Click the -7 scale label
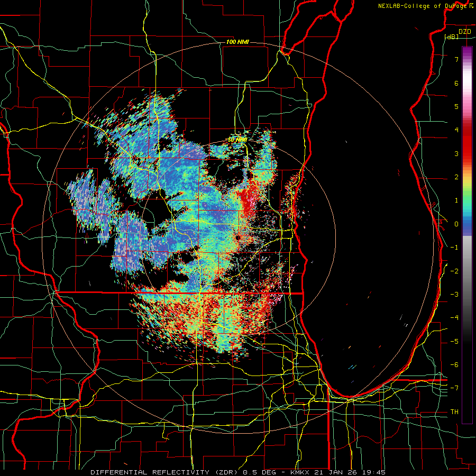The width and height of the screenshot is (476, 476). (454, 388)
